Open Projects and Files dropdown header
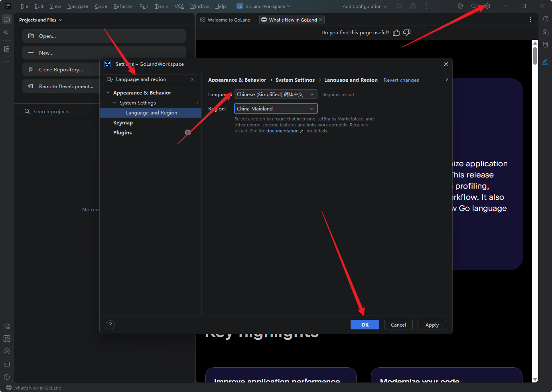 click(41, 20)
